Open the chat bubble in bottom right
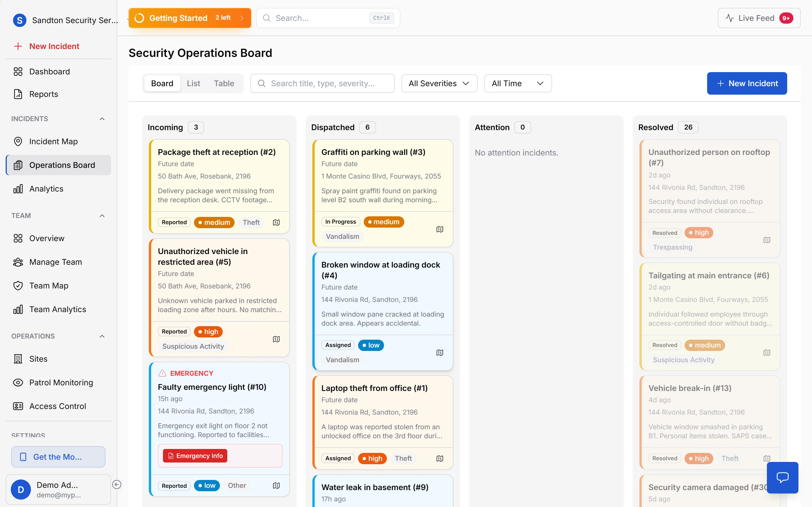The image size is (812, 507). 783,477
